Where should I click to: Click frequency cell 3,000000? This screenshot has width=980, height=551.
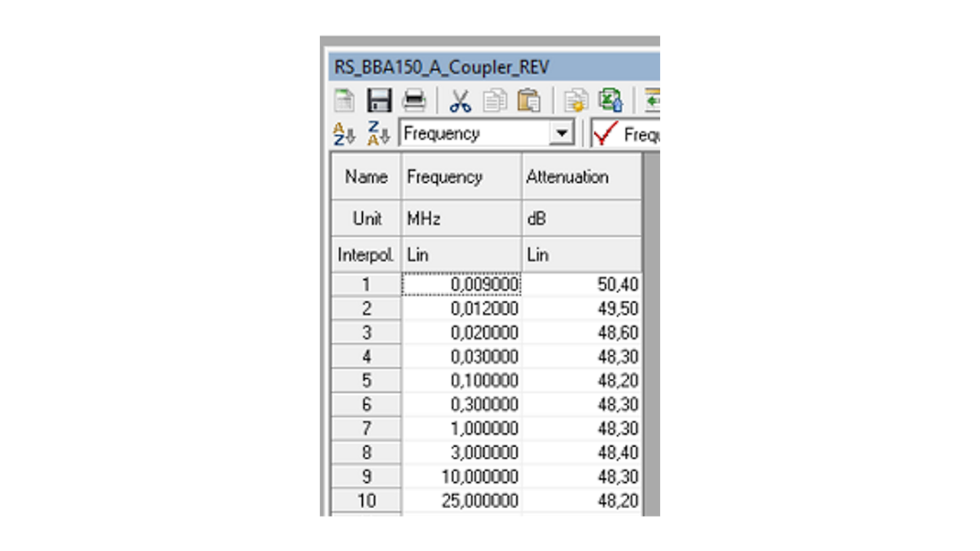[461, 452]
